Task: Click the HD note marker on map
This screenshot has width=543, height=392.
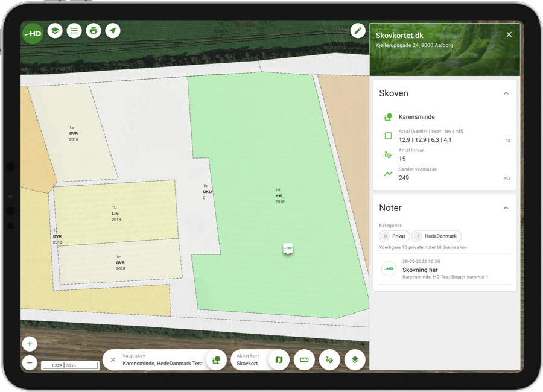Action: (x=288, y=248)
